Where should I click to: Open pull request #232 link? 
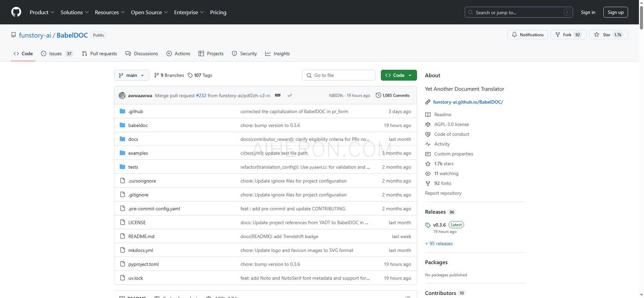(x=201, y=95)
